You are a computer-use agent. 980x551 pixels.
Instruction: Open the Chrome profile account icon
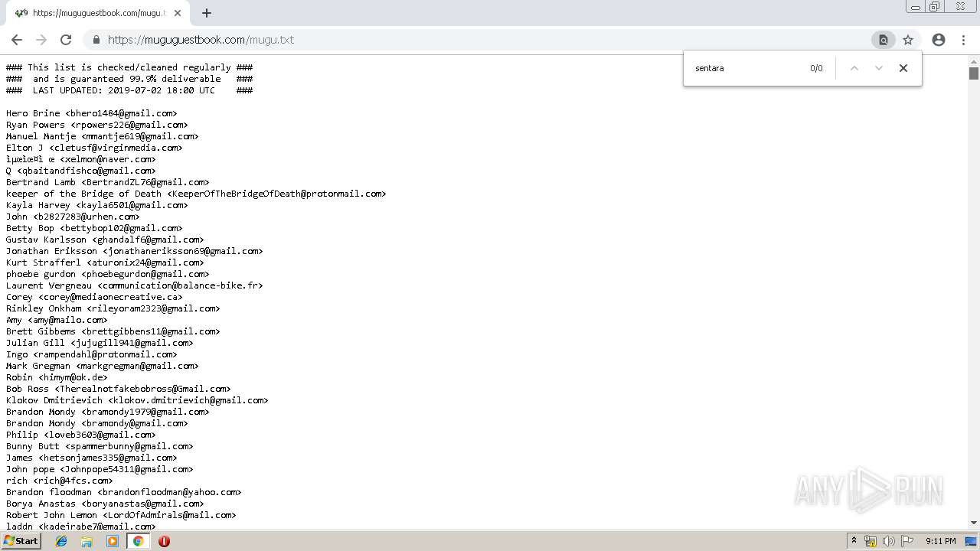click(x=939, y=40)
